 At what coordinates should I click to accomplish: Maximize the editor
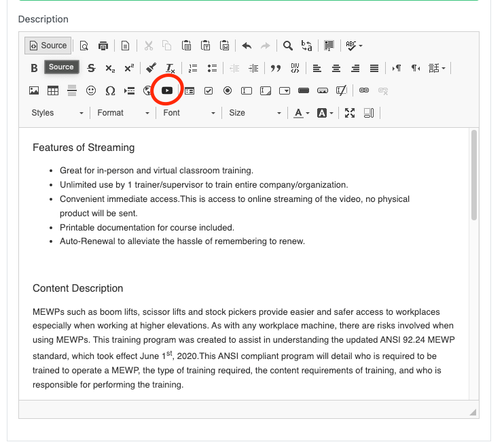(350, 113)
